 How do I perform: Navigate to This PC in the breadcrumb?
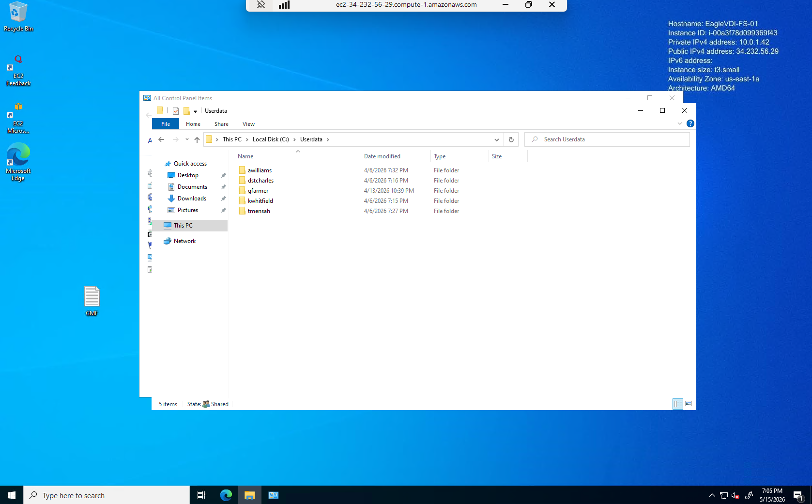point(232,139)
